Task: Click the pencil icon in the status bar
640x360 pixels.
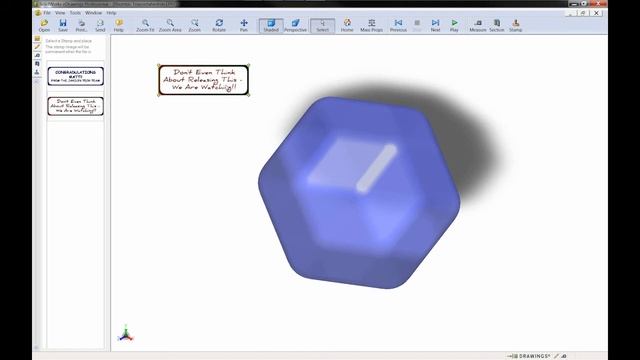Action: point(556,356)
